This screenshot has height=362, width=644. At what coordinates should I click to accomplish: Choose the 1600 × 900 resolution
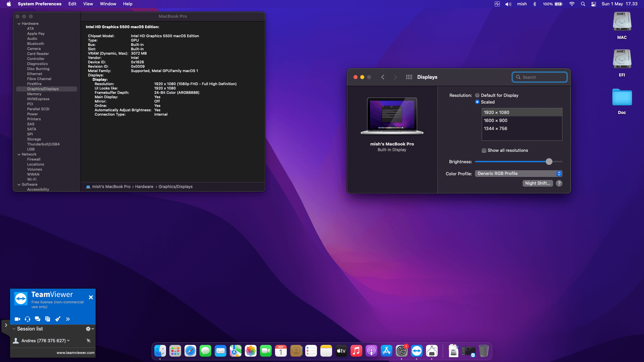522,120
